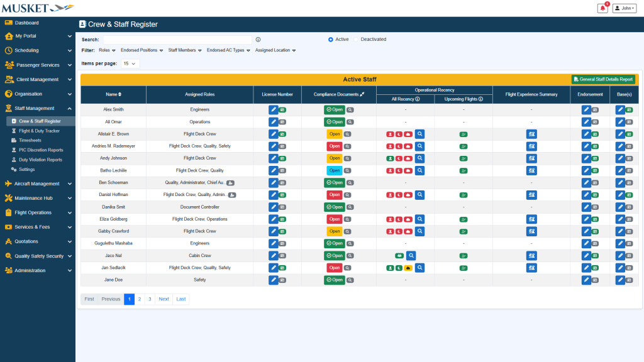The width and height of the screenshot is (644, 362).
Task: Expand the Aircraft Management sidebar menu
Action: pos(38,184)
